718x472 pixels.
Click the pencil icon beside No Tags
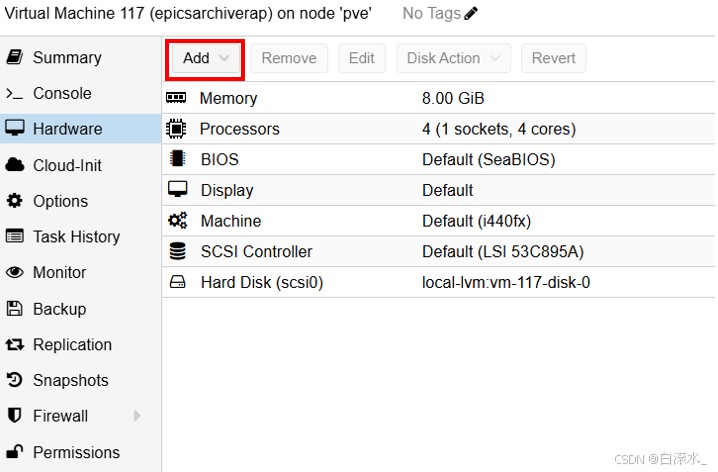pos(472,13)
